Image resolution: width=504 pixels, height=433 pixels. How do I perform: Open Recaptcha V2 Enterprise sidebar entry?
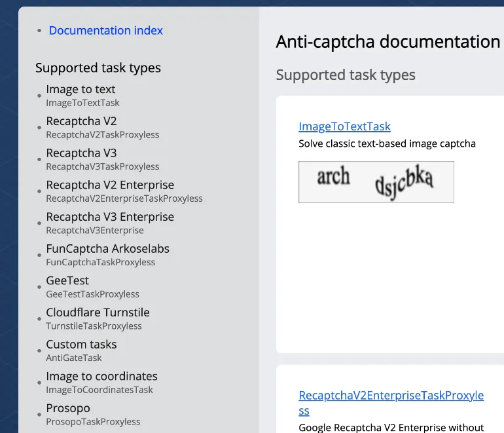tap(110, 185)
